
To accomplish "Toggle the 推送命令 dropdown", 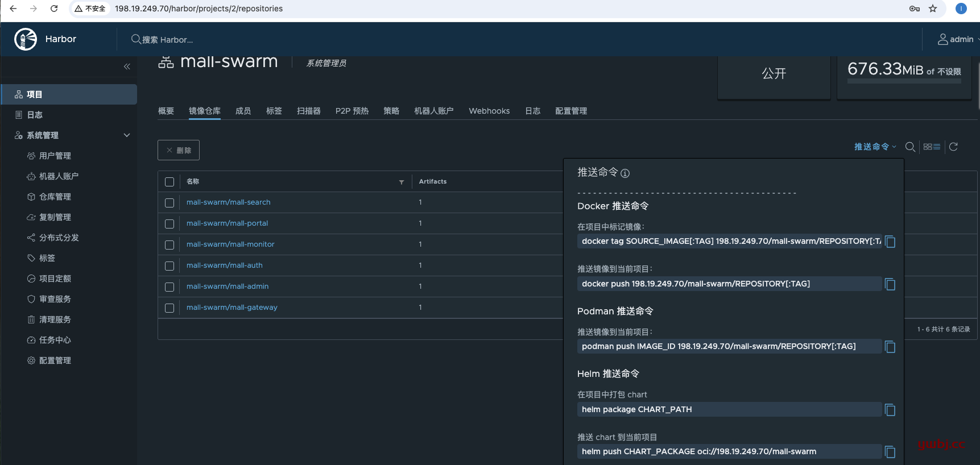I will pyautogui.click(x=875, y=147).
